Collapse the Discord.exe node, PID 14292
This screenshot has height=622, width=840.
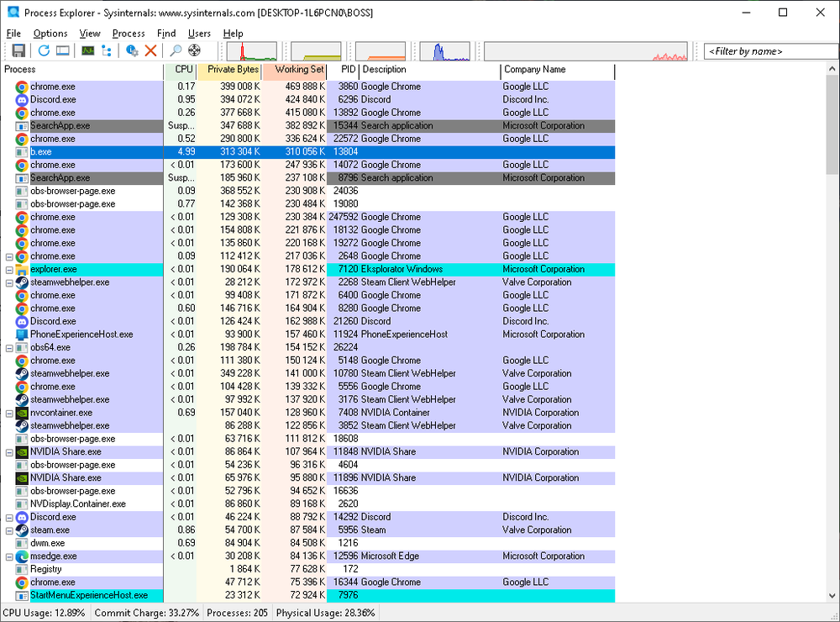coord(9,518)
